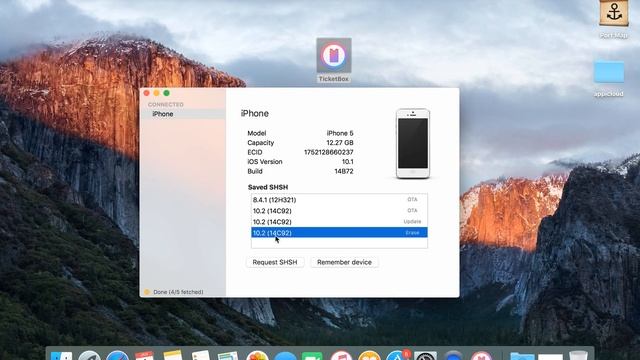This screenshot has width=640, height=360.
Task: Click the iOS Version value 10.1
Action: tap(347, 162)
